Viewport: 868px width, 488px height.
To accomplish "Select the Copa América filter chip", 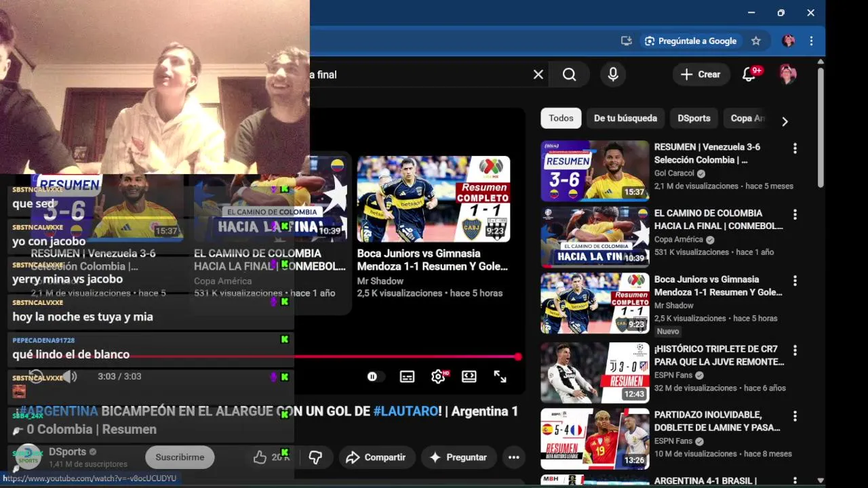I will [746, 118].
